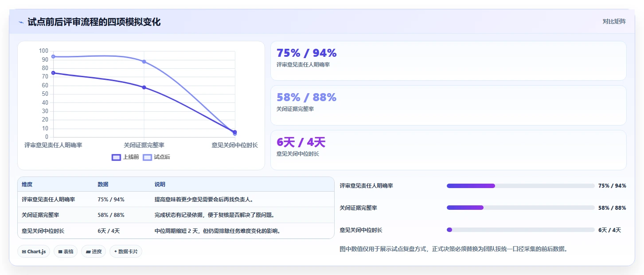The image size is (644, 275).
Task: Click the 关闭证据完整率 label in the progress list
Action: 358,208
